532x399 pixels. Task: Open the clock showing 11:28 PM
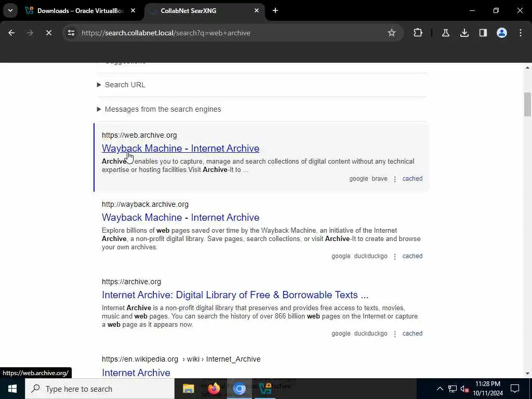[488, 389]
